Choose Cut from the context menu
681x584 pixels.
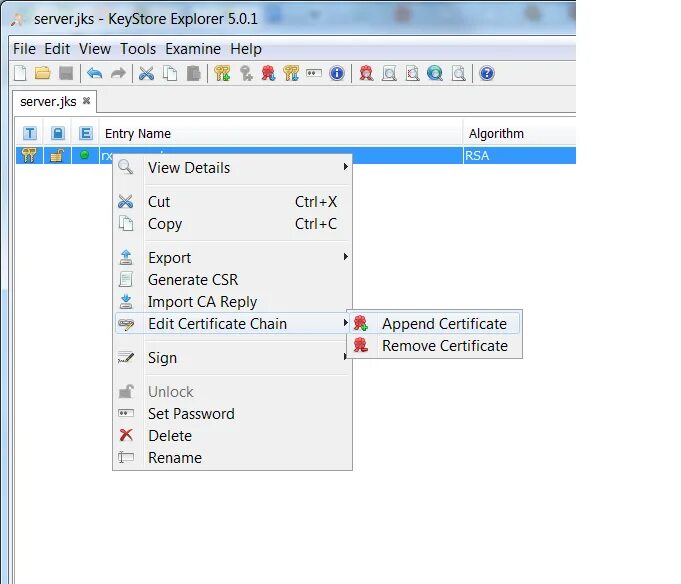(232, 202)
